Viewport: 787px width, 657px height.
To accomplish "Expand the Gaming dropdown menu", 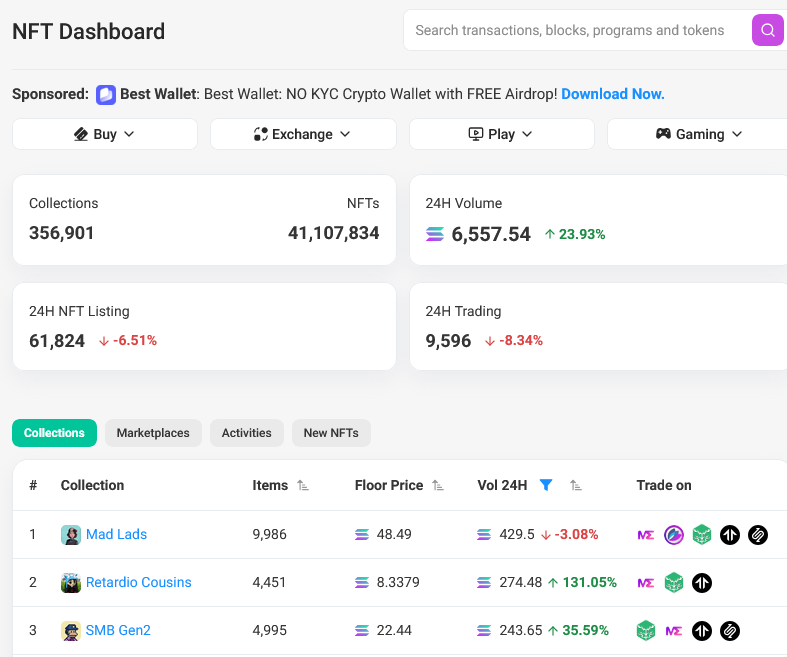I will [699, 134].
